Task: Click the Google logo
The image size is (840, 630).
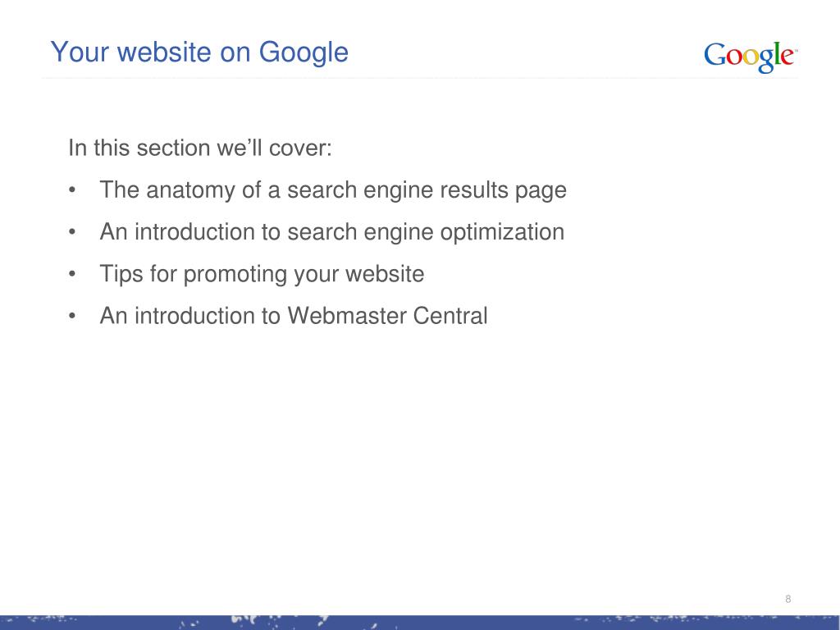Action: [750, 57]
